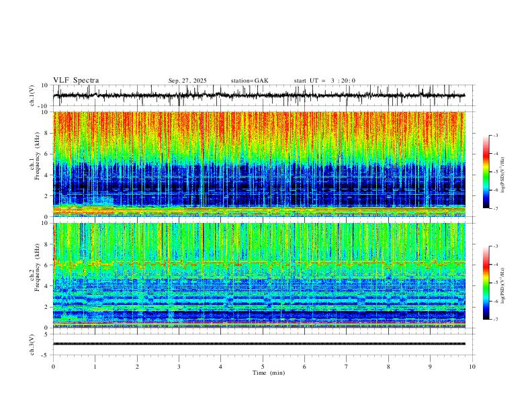Viewport: 532px width, 411px height.
Task: Click time axis tick label "7"
Action: tap(347, 367)
